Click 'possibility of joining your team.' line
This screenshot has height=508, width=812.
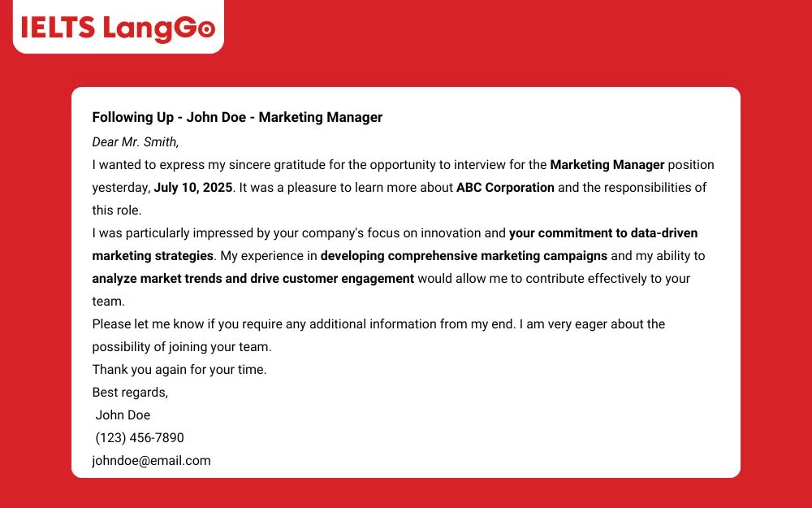click(x=182, y=346)
